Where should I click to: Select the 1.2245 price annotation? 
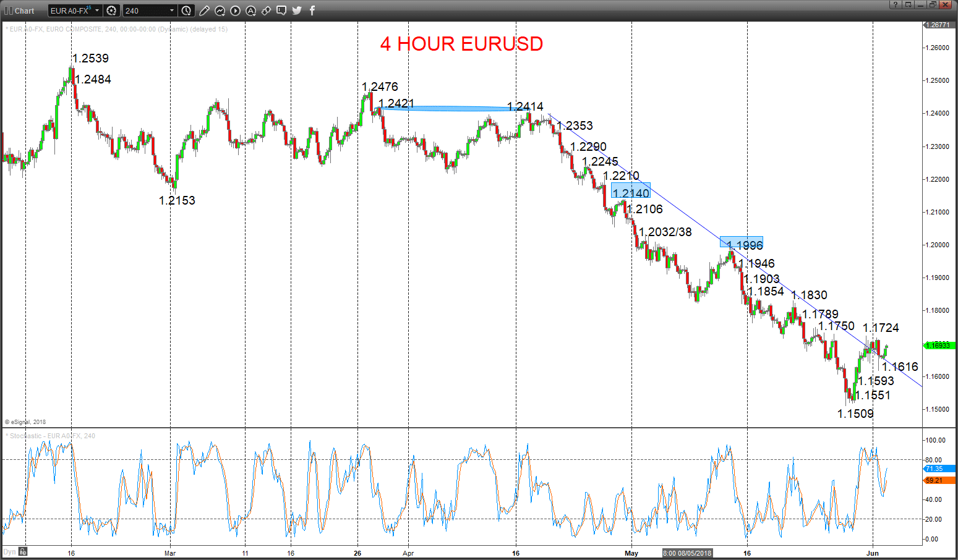click(x=600, y=161)
